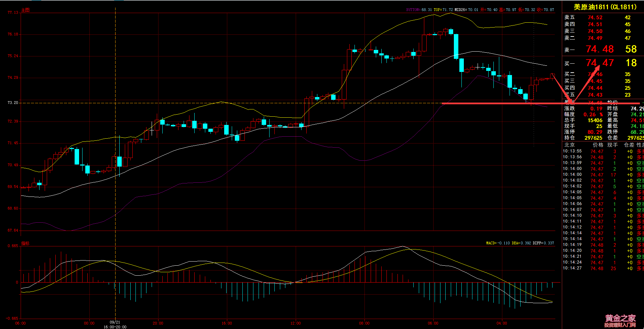This screenshot has height=329, width=644.
Task: Click the 12:00 time axis label
Action: tap(295, 323)
